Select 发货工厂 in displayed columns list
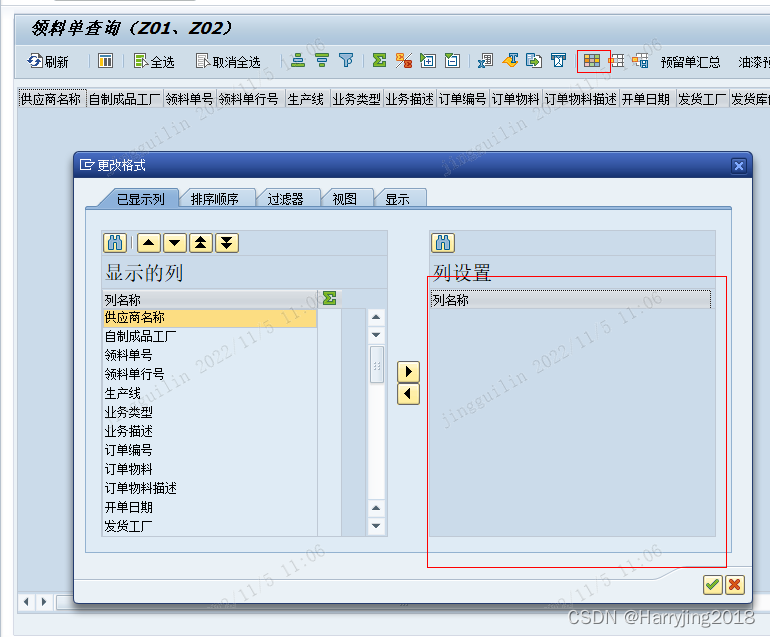This screenshot has height=637, width=770. 210,526
